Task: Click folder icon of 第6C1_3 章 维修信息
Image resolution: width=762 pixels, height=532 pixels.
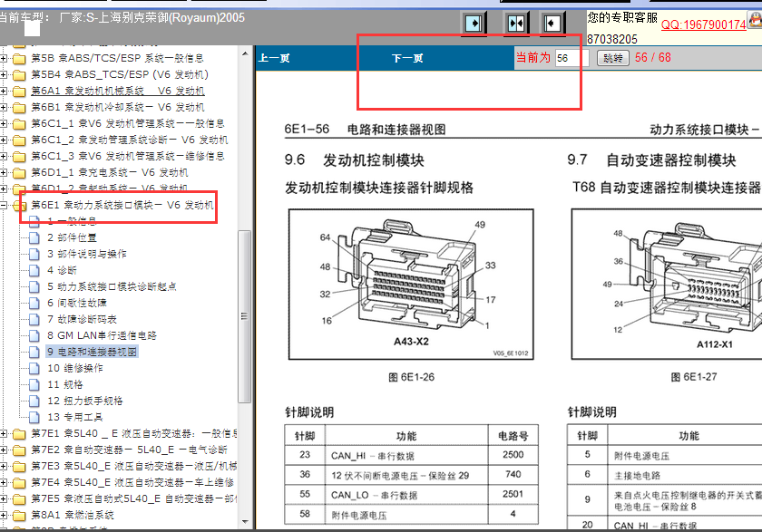Action: point(19,156)
